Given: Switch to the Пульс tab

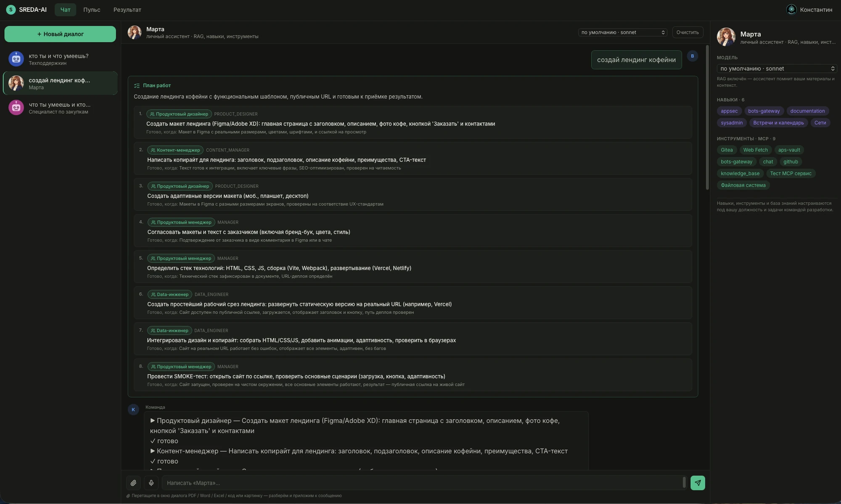Looking at the screenshot, I should (x=92, y=10).
